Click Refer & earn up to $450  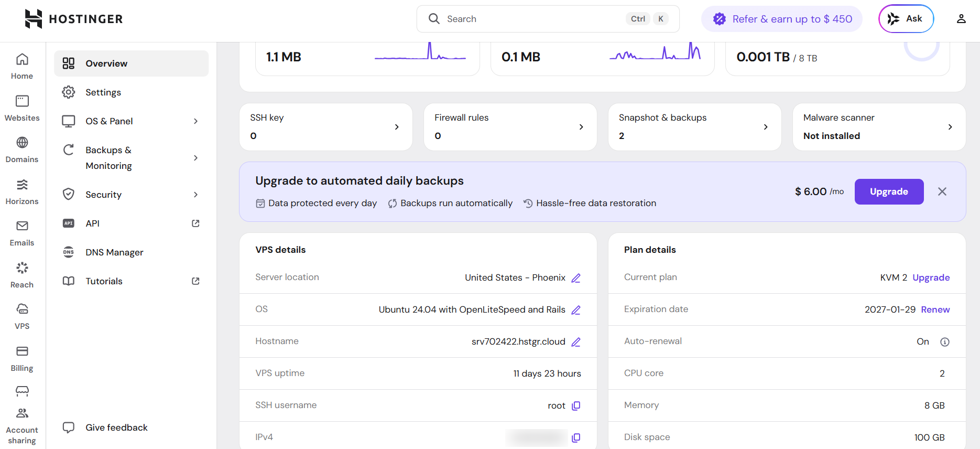pos(782,19)
